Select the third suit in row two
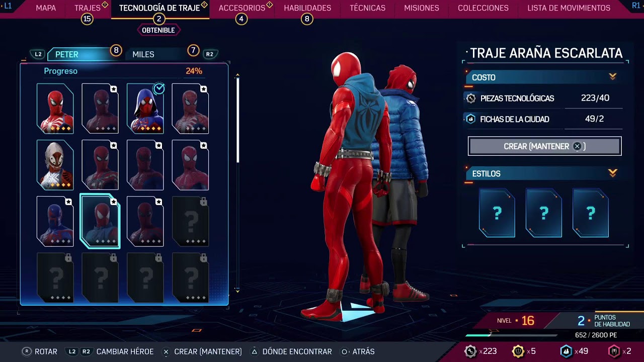Image resolution: width=644 pixels, height=362 pixels. (145, 165)
